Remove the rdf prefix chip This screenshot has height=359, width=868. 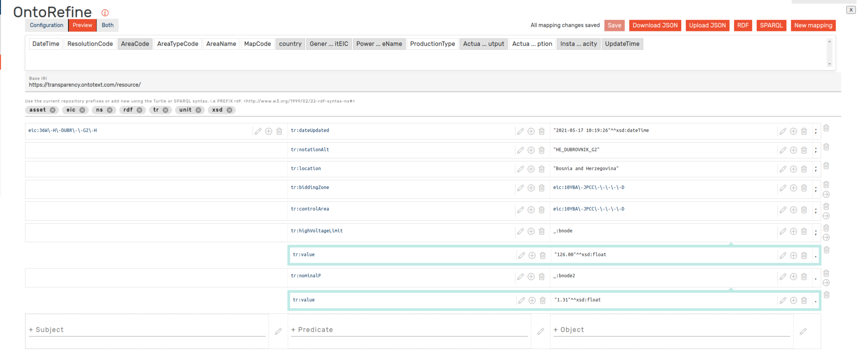[140, 110]
